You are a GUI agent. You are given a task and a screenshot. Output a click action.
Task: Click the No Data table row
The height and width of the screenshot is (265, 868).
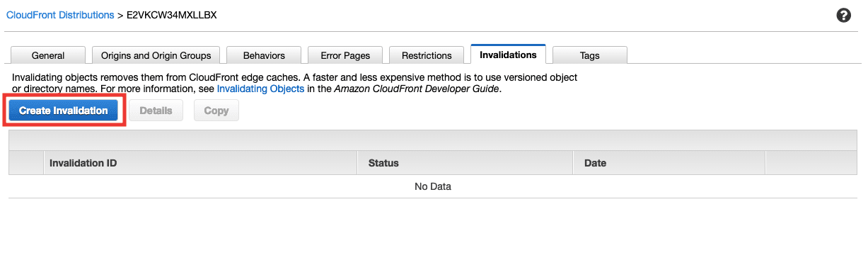(433, 186)
